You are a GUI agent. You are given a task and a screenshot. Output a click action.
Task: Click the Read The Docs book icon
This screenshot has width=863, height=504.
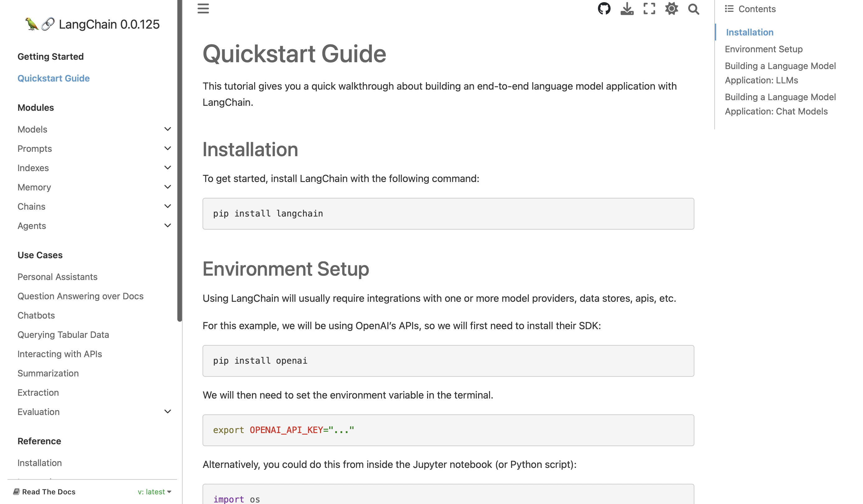(x=16, y=491)
